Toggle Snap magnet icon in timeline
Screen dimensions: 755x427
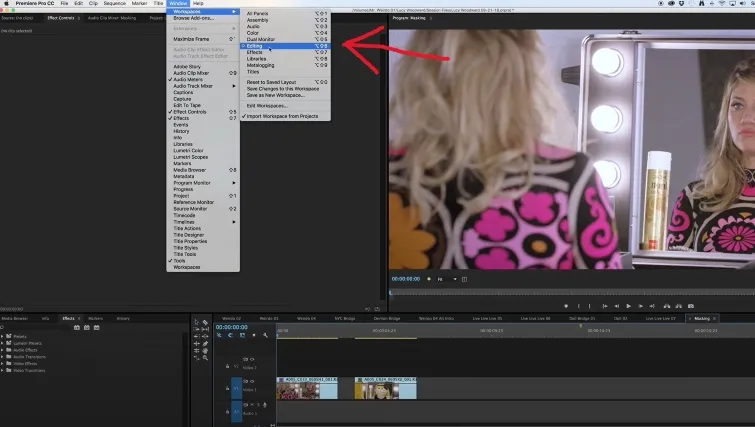[x=230, y=335]
